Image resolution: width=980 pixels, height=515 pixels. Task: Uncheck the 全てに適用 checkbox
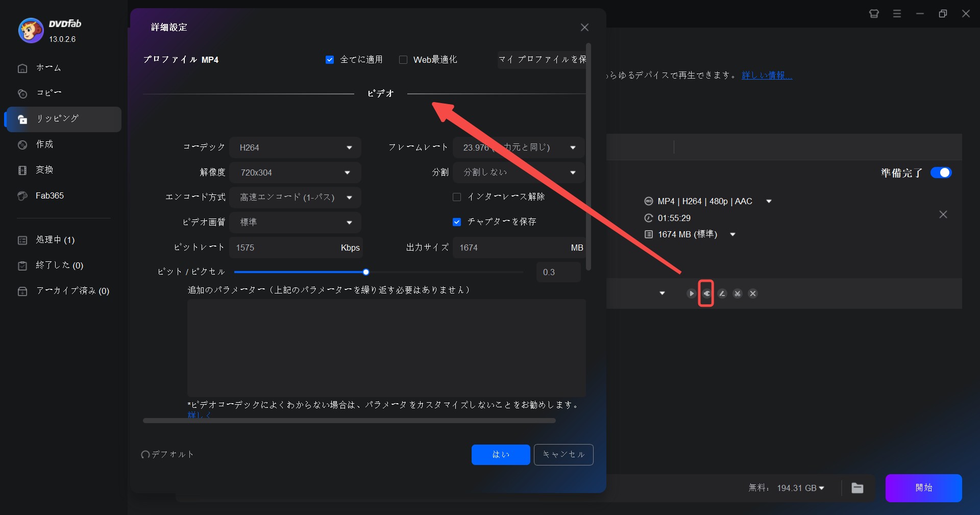pyautogui.click(x=330, y=60)
